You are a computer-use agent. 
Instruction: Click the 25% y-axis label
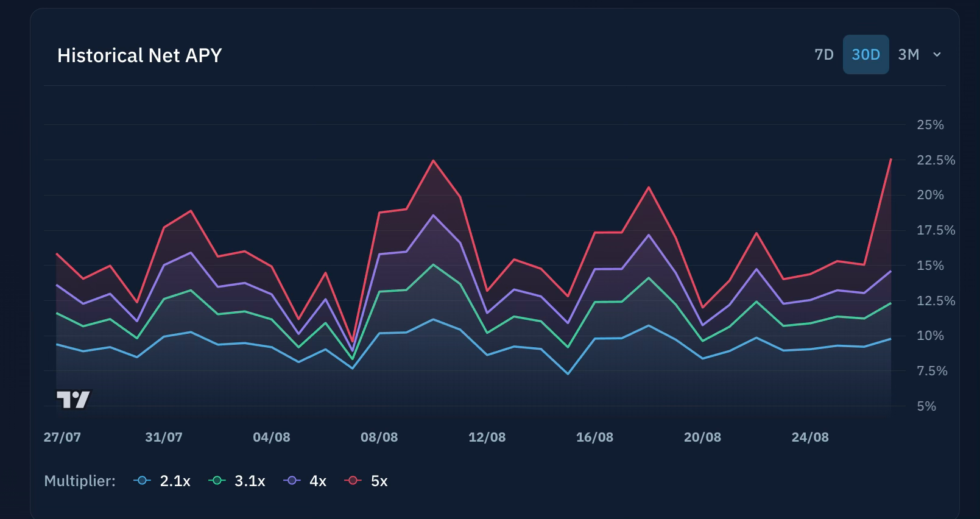pos(930,125)
